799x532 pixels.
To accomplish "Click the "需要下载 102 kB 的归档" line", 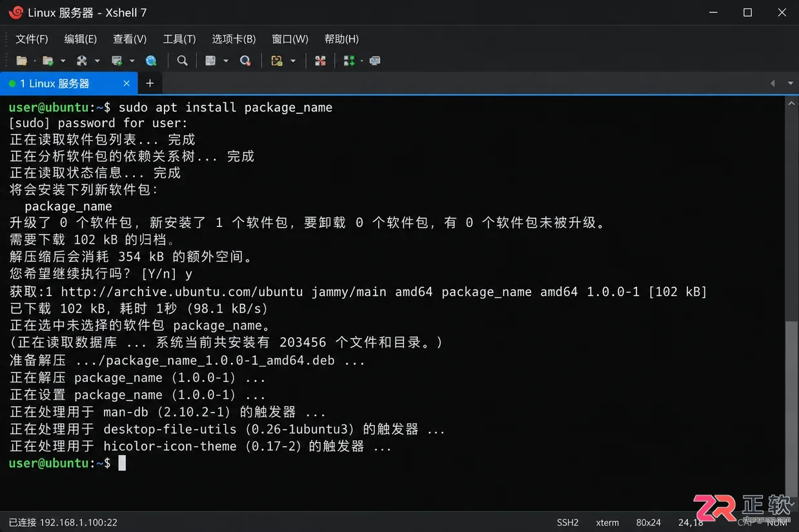I will (92, 241).
